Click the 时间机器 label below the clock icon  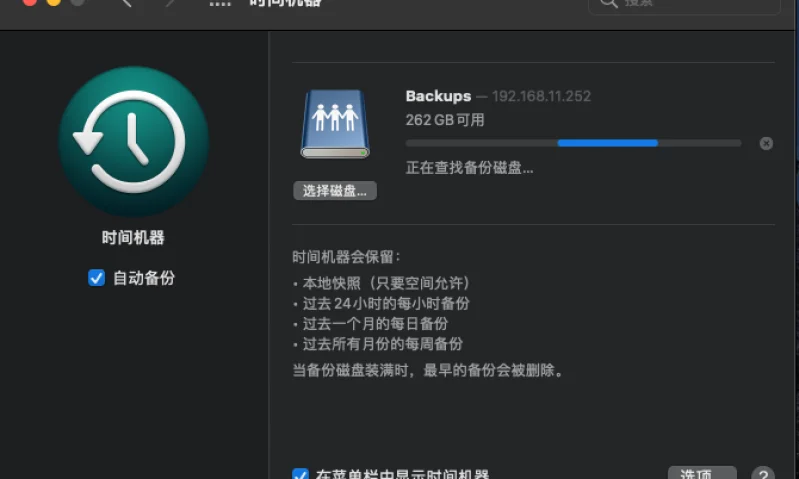[133, 238]
